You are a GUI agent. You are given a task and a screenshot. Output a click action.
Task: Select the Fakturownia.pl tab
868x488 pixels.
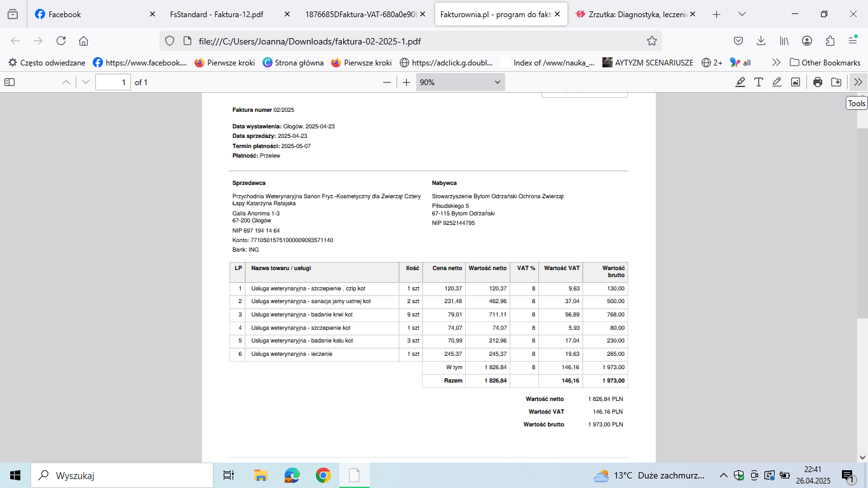tap(501, 14)
